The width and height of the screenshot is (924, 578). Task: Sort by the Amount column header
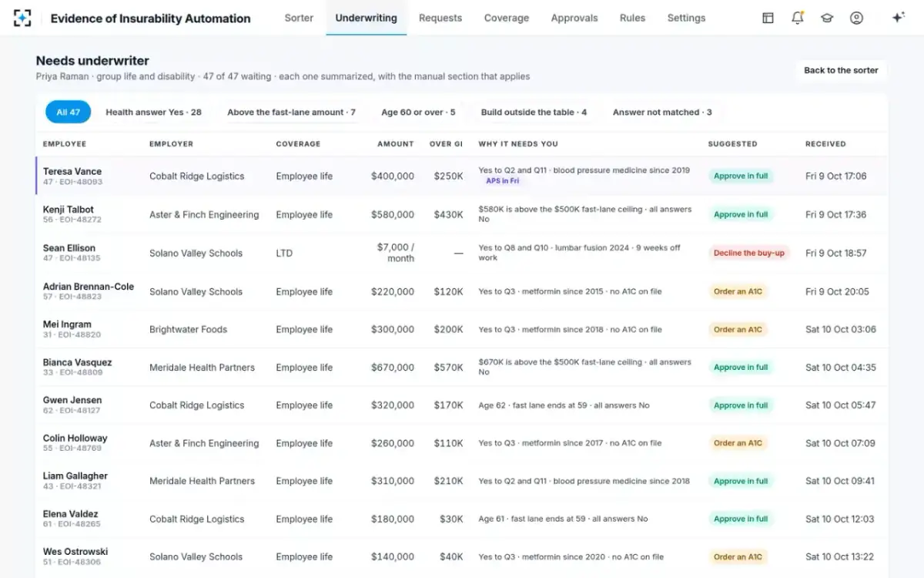[x=396, y=144]
